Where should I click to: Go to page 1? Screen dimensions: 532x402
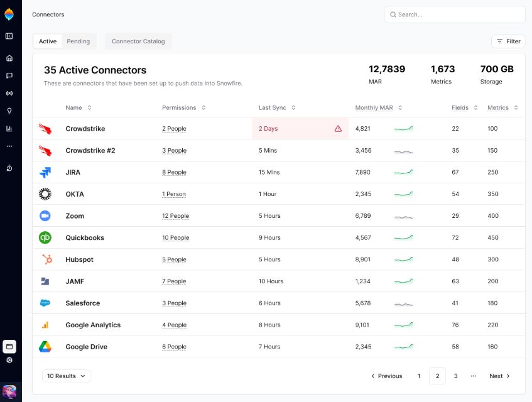click(x=419, y=376)
